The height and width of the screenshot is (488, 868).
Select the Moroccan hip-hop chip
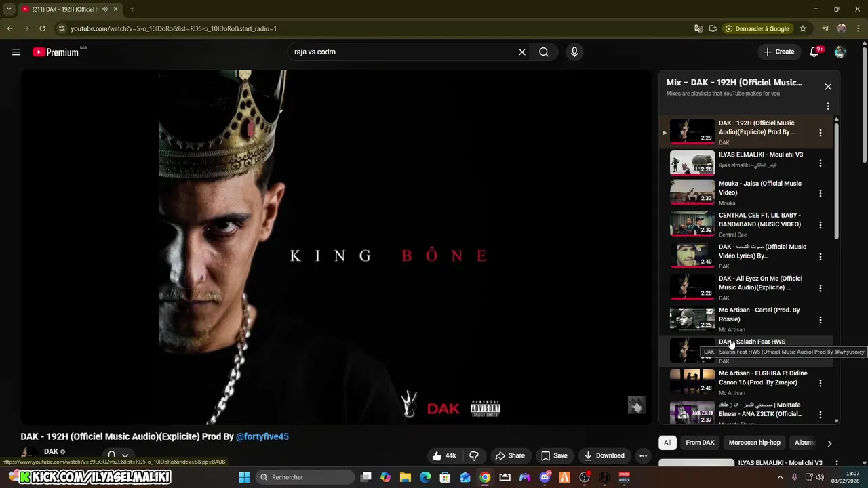[x=754, y=443]
